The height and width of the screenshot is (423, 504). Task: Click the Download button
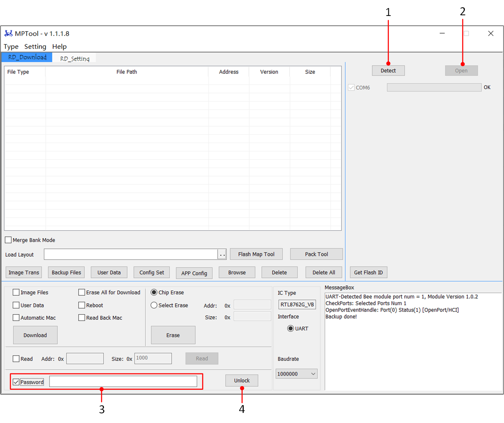(x=35, y=335)
